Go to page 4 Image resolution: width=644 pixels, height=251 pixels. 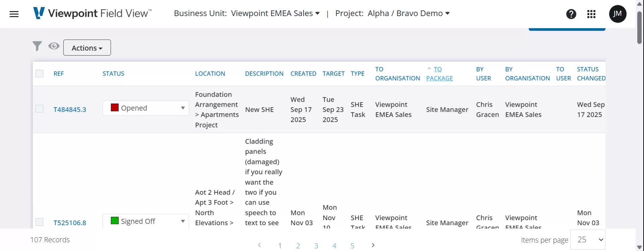point(334,246)
